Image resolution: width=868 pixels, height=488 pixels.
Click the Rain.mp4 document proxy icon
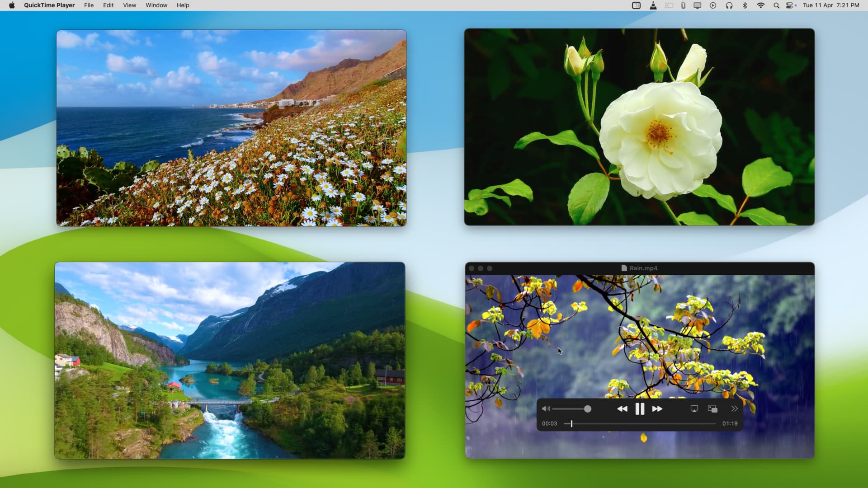[624, 268]
